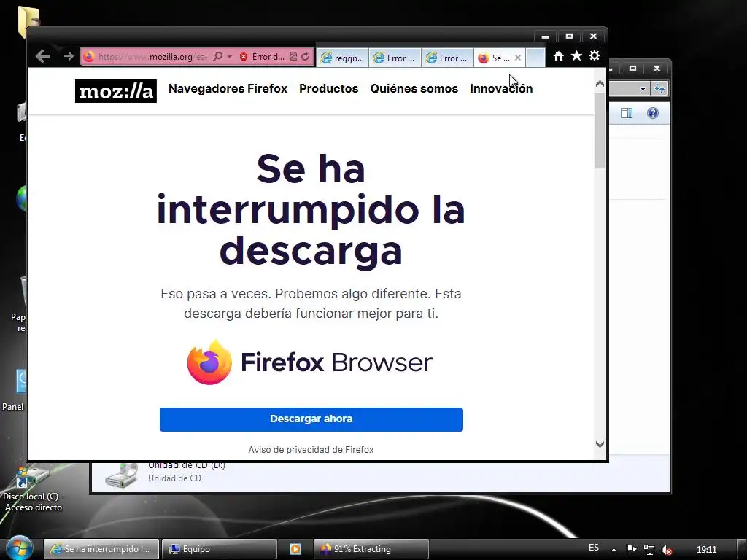Click the 19:11 clock
The image size is (747, 560).
pyautogui.click(x=706, y=550)
